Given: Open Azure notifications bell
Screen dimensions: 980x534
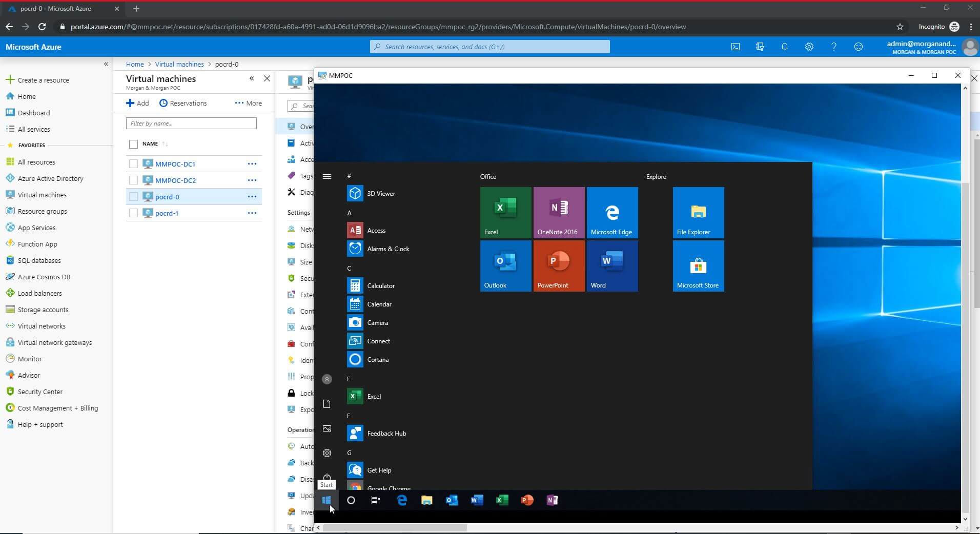Looking at the screenshot, I should point(785,47).
